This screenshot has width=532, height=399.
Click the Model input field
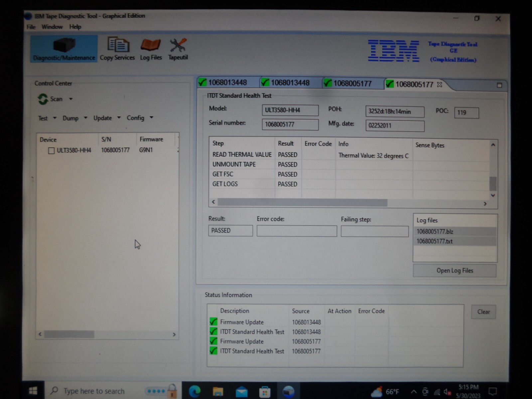click(x=290, y=110)
